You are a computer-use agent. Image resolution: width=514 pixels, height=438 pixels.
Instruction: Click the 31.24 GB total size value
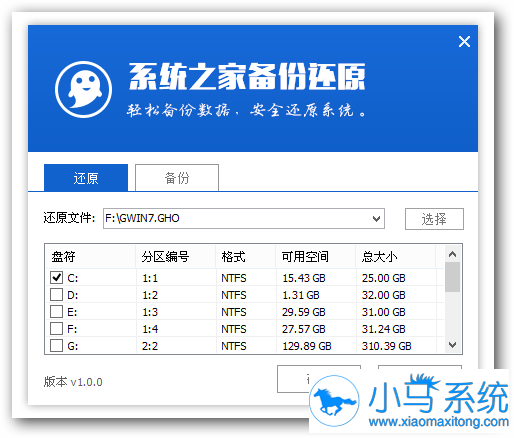tap(384, 329)
